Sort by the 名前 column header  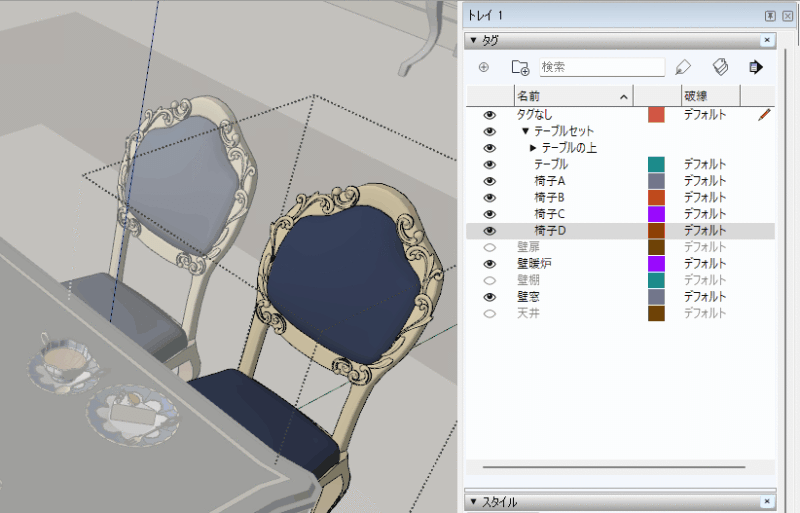[x=573, y=96]
